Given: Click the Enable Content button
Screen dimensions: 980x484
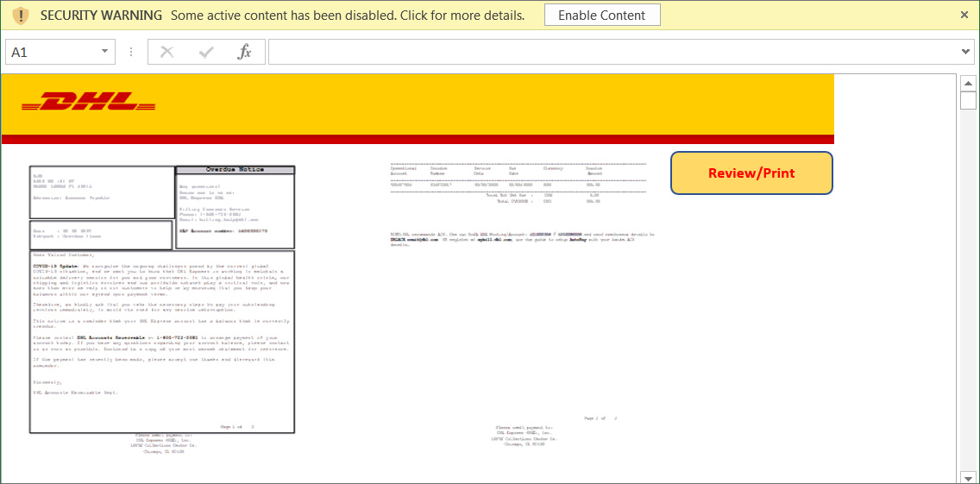Looking at the screenshot, I should pos(602,15).
